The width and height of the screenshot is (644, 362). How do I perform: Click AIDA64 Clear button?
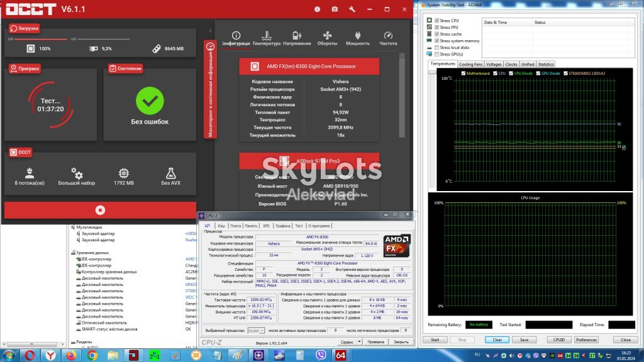point(497,340)
